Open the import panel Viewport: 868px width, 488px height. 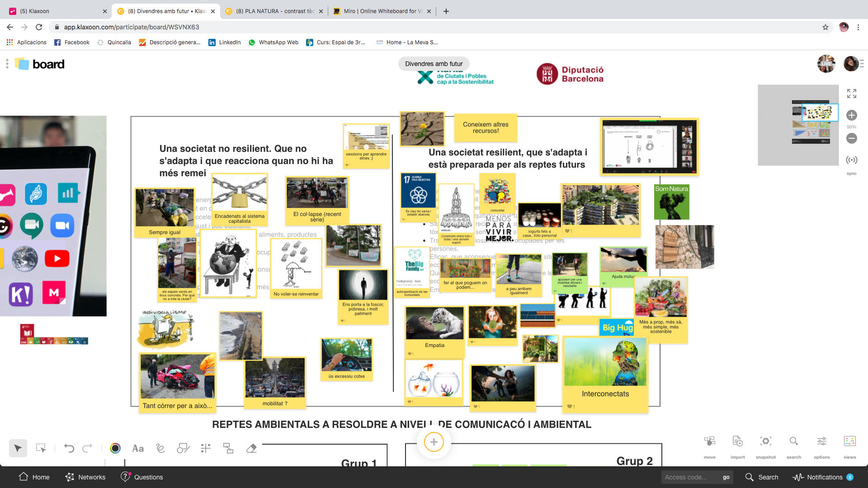(x=737, y=441)
